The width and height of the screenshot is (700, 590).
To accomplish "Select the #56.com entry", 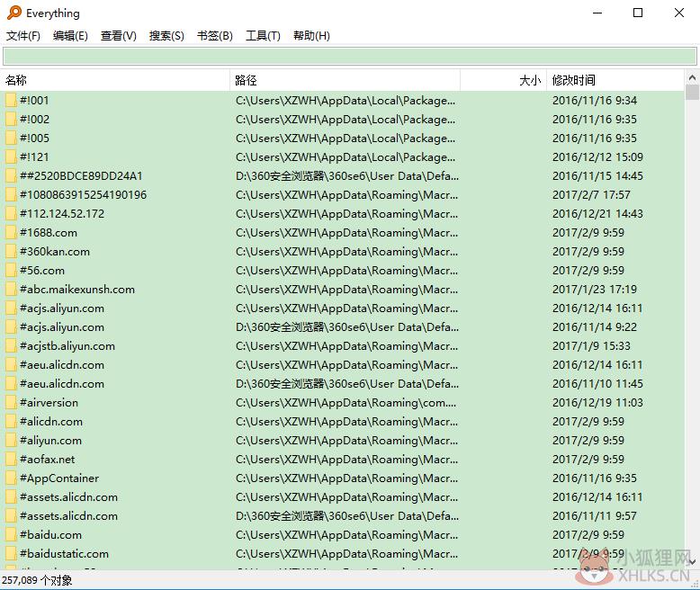I will (x=42, y=270).
